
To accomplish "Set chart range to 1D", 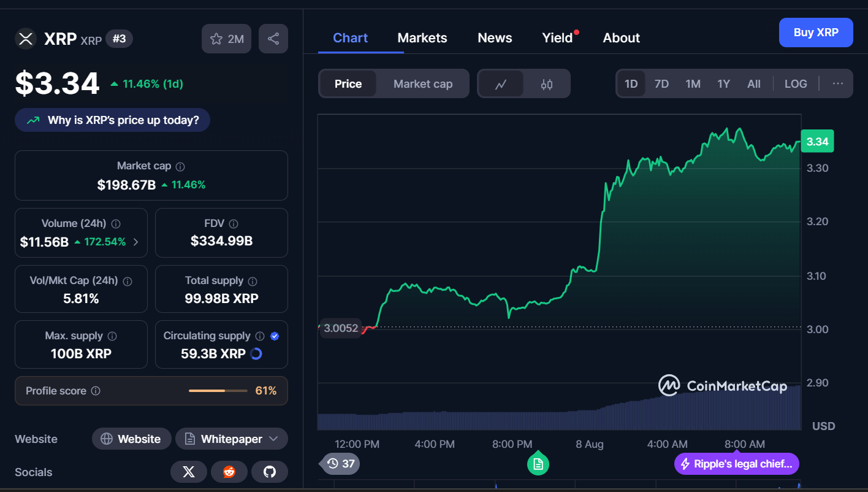I will click(631, 84).
